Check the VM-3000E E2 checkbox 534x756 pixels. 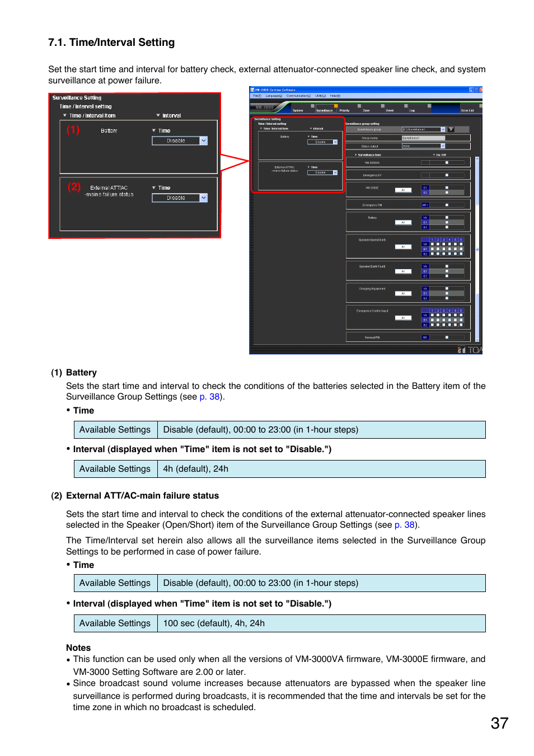coord(447,192)
